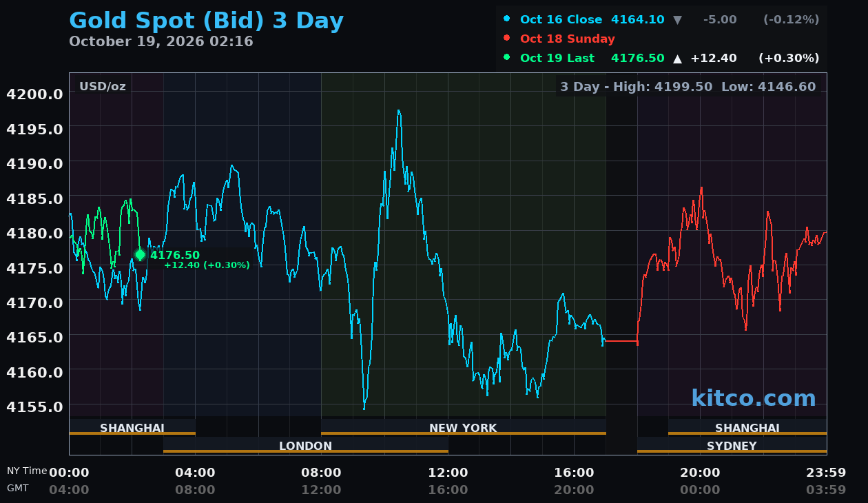Click the Oct 18 Sunday legend label
This screenshot has width=868, height=503.
tap(568, 39)
